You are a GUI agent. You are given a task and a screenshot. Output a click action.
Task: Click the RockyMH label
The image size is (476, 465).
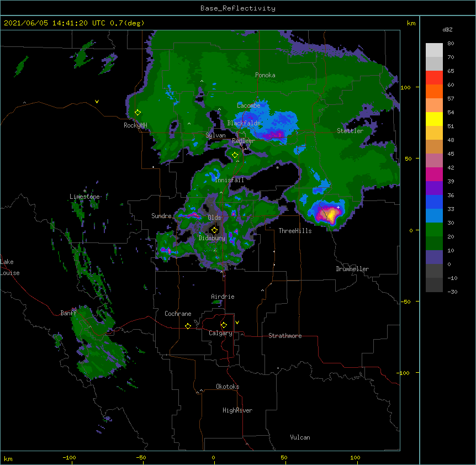[135, 125]
